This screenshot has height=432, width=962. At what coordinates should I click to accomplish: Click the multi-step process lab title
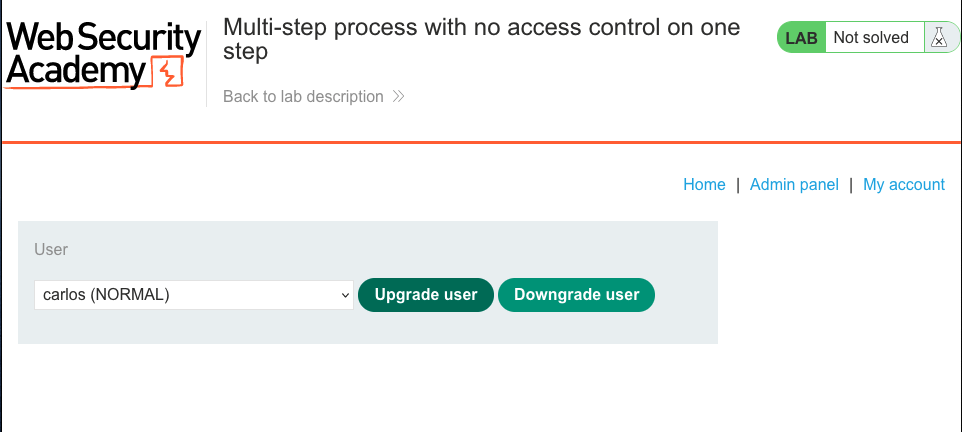click(482, 39)
